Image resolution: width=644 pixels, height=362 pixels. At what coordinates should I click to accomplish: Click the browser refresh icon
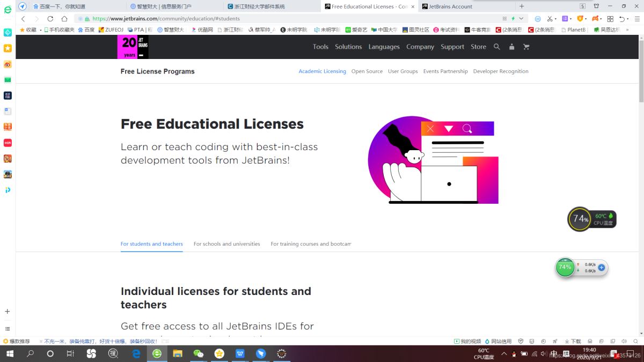click(x=50, y=19)
